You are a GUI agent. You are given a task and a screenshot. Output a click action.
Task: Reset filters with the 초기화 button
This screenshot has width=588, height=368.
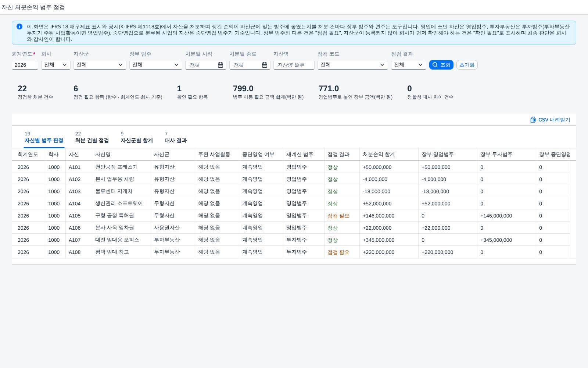click(467, 65)
